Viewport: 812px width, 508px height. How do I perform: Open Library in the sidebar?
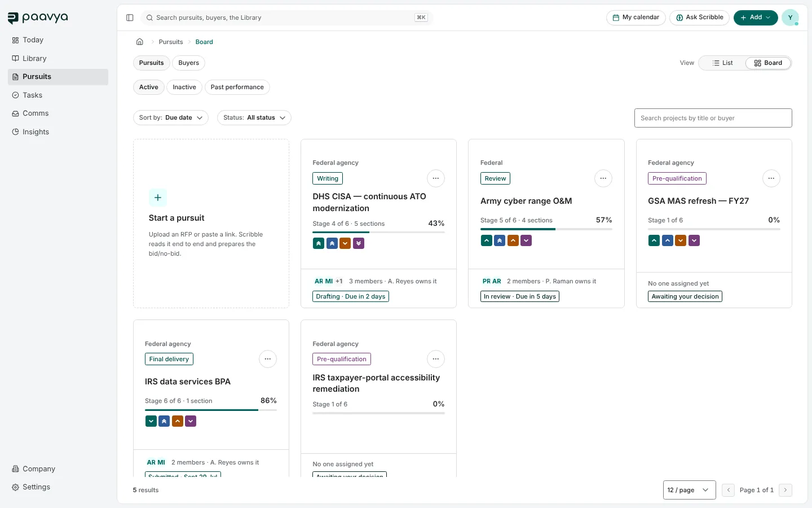click(x=58, y=59)
